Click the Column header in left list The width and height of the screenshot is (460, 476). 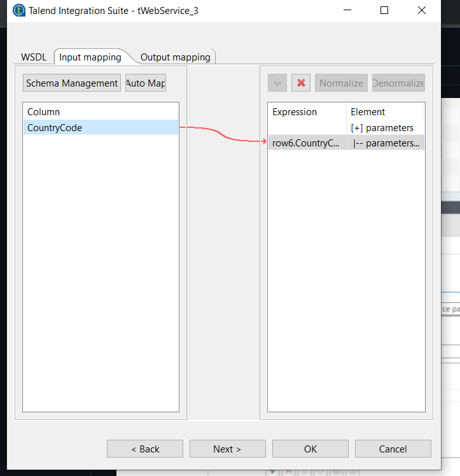(x=101, y=112)
